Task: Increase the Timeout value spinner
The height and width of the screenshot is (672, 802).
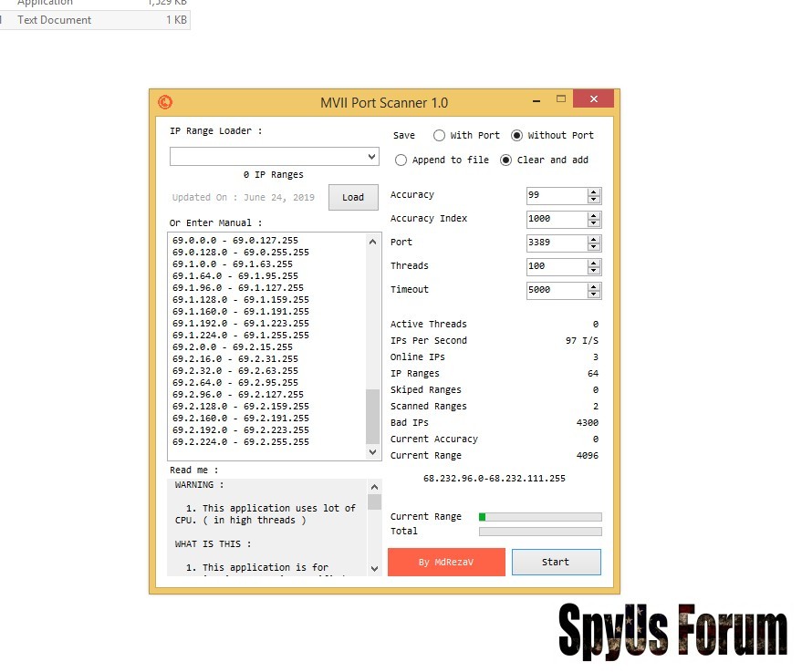Action: 594,286
